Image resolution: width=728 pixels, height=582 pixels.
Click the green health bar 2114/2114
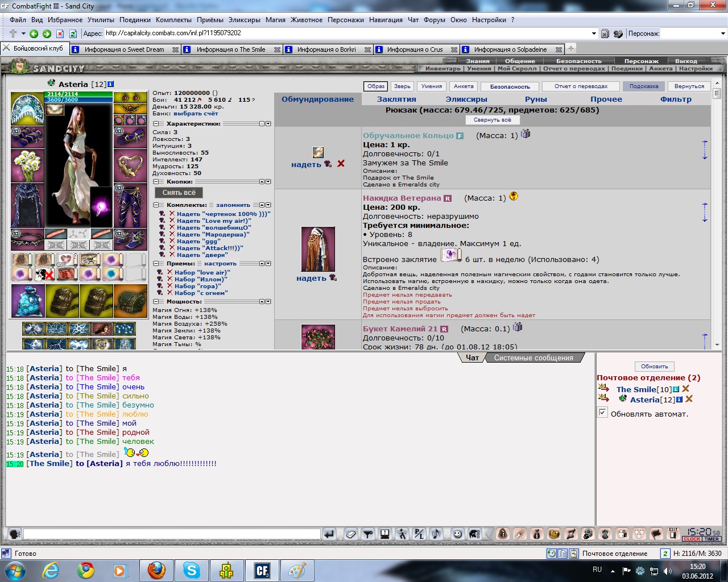point(78,94)
